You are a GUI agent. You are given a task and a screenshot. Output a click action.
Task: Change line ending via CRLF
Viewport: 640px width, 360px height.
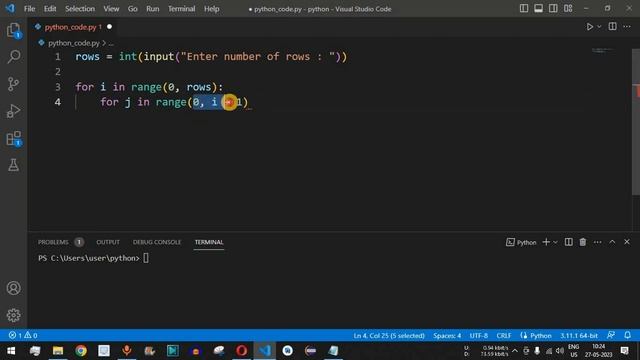[x=504, y=336]
